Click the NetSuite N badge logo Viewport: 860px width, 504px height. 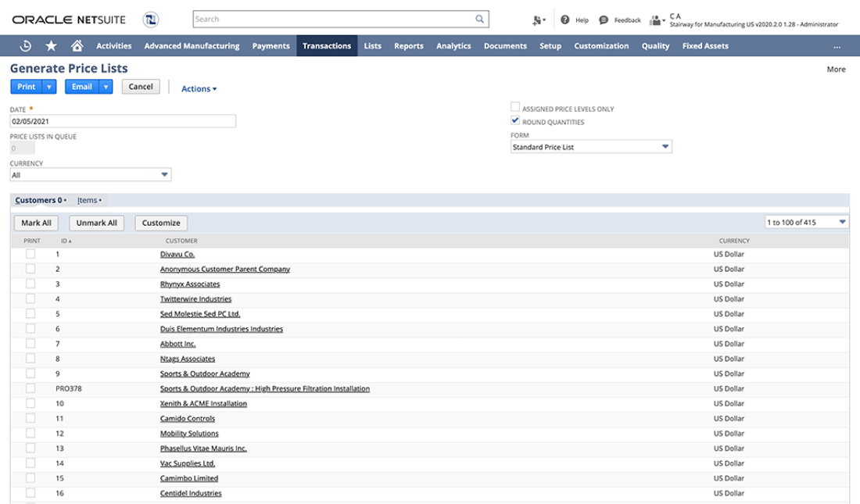pos(151,20)
